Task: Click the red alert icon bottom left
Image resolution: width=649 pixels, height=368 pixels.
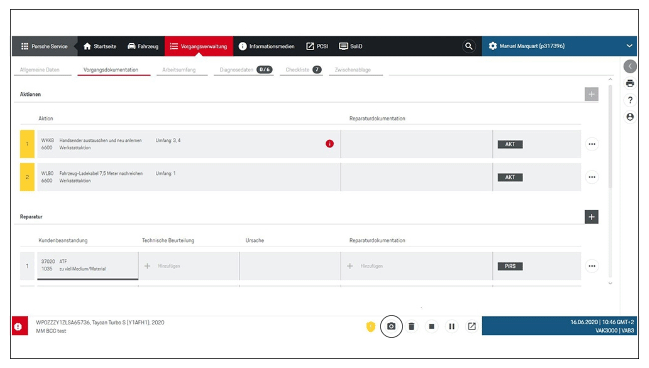Action: point(20,327)
